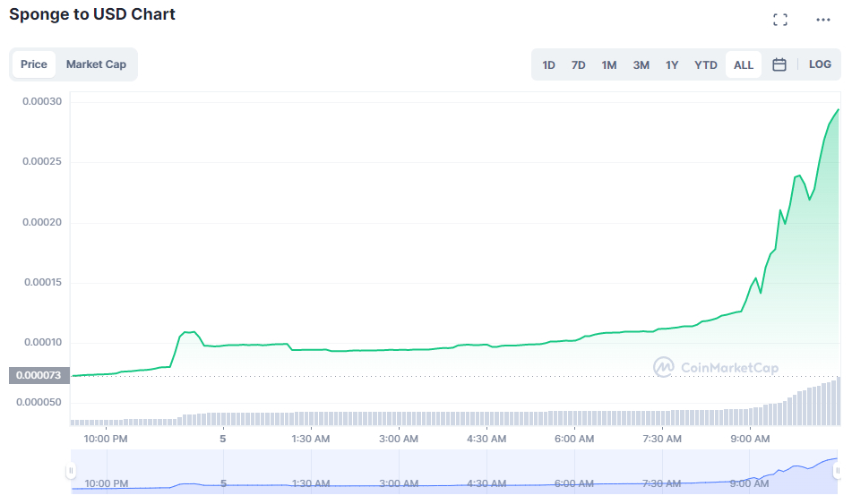
Task: Click the 7:30 AM main x-axis label
Action: click(662, 439)
